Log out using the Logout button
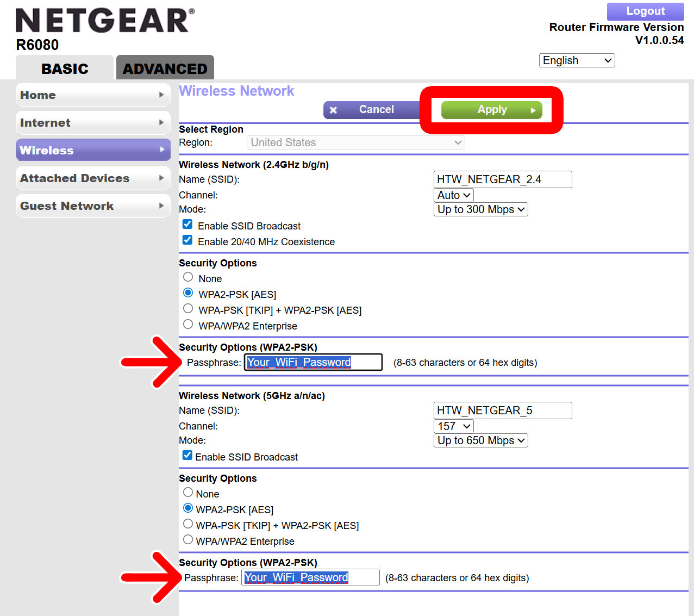The width and height of the screenshot is (694, 616). click(x=645, y=11)
